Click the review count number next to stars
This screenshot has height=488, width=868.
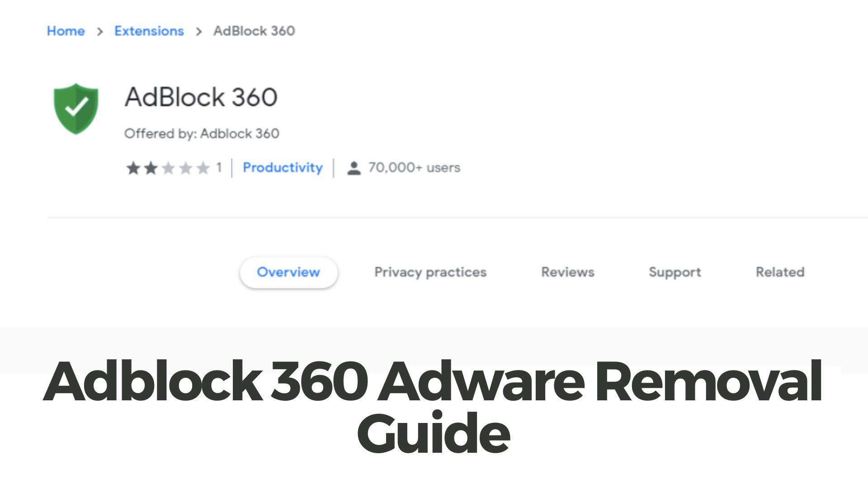[x=219, y=168]
